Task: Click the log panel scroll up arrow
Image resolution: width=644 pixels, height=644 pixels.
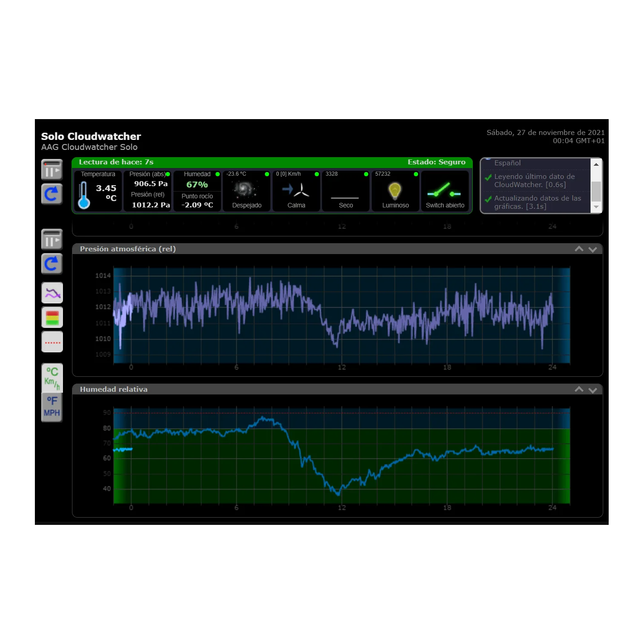Action: 596,164
